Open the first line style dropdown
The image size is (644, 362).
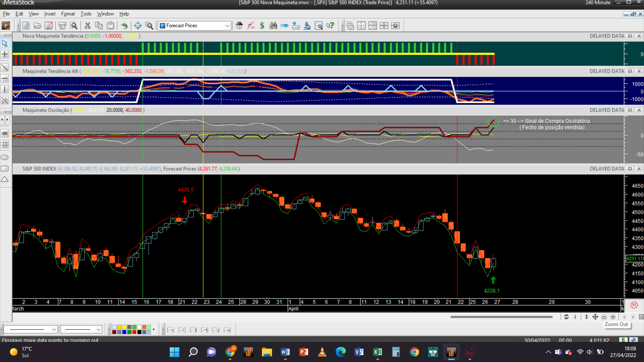point(54,329)
